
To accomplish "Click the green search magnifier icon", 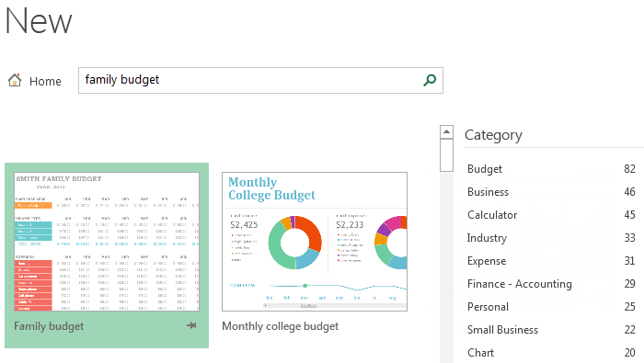I will point(430,80).
